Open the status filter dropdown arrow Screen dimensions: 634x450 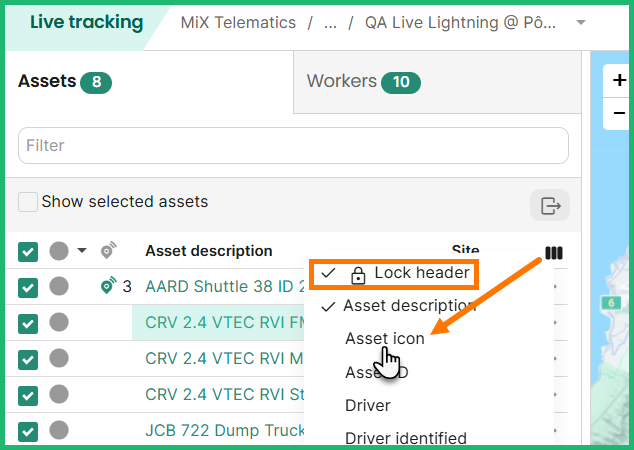[82, 251]
